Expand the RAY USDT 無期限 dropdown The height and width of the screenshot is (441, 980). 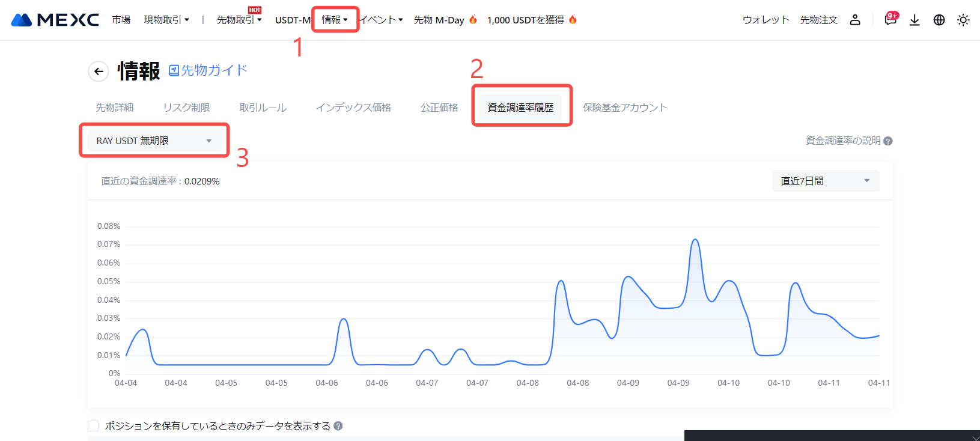pos(154,141)
